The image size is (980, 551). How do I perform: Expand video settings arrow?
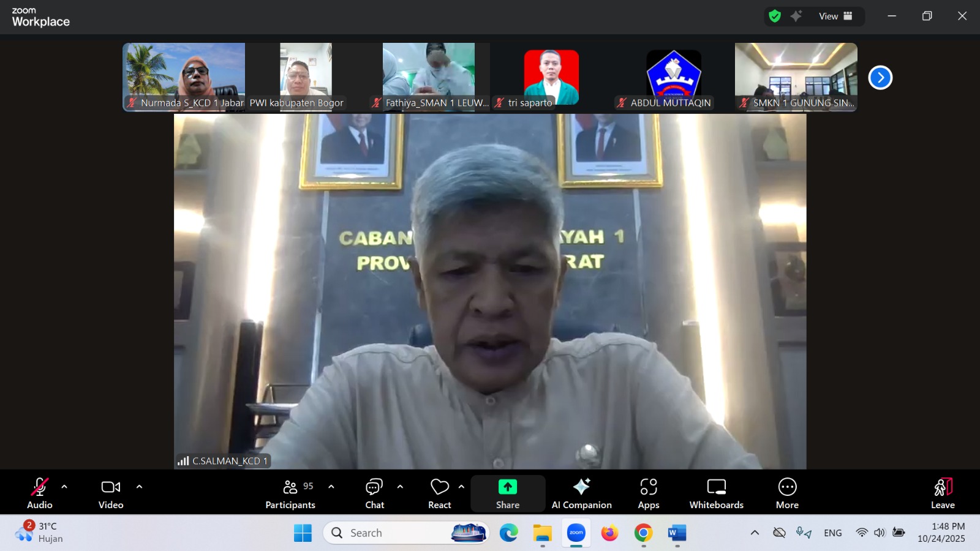click(139, 487)
